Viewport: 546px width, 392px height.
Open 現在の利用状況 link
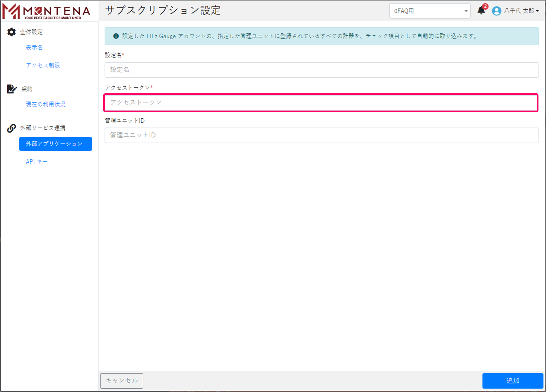pos(46,104)
